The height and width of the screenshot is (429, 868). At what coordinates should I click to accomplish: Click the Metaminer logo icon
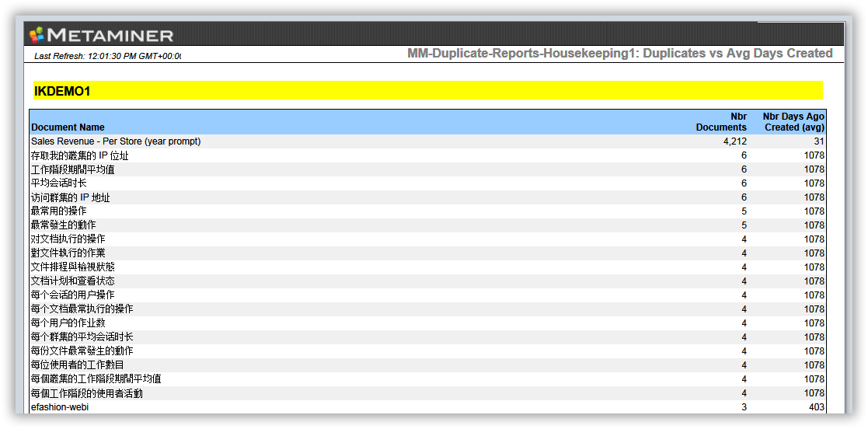37,36
